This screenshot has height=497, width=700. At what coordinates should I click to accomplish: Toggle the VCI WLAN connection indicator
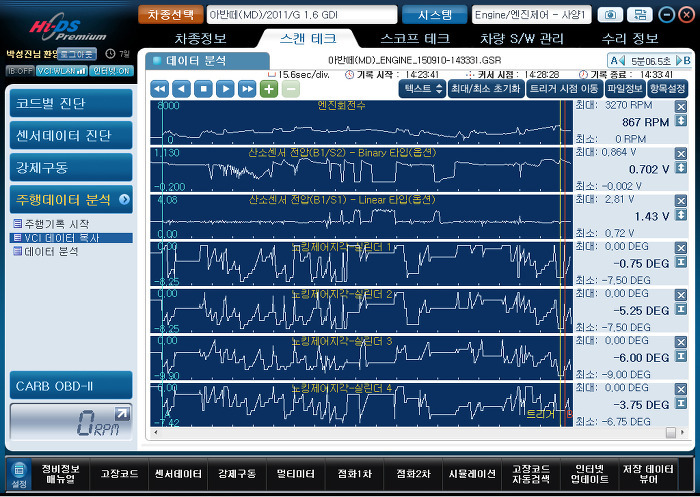pyautogui.click(x=62, y=71)
